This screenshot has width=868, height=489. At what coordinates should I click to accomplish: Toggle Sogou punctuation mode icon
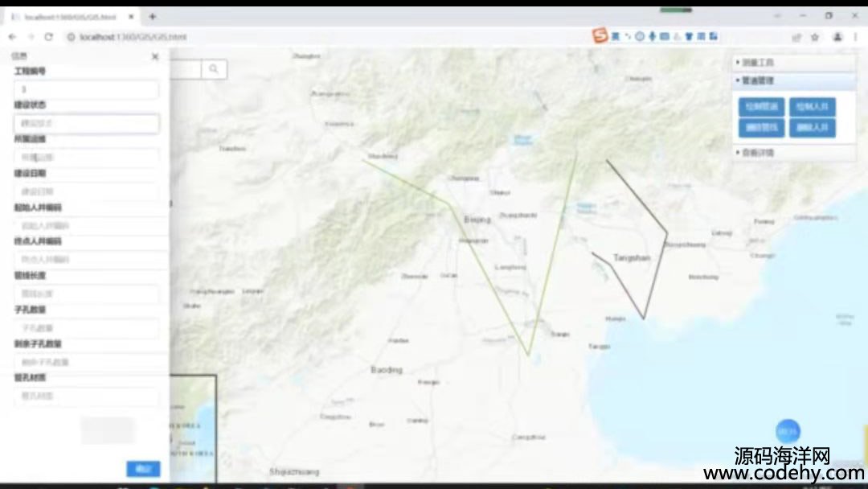pos(628,36)
